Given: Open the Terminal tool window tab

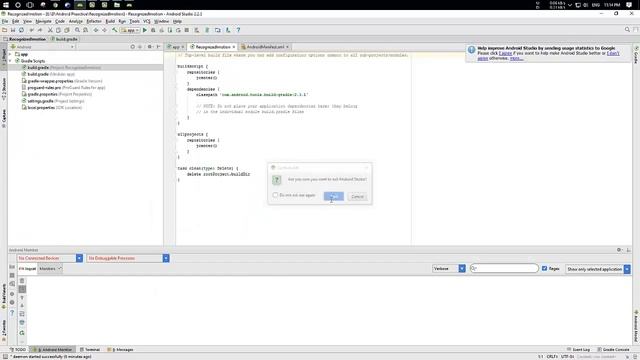Looking at the screenshot, I should click(90, 350).
